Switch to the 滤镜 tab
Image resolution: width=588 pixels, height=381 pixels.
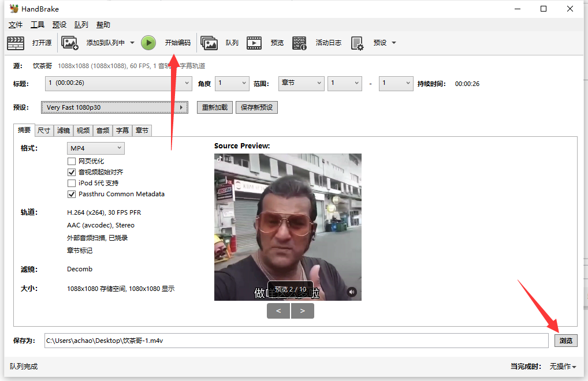point(63,130)
